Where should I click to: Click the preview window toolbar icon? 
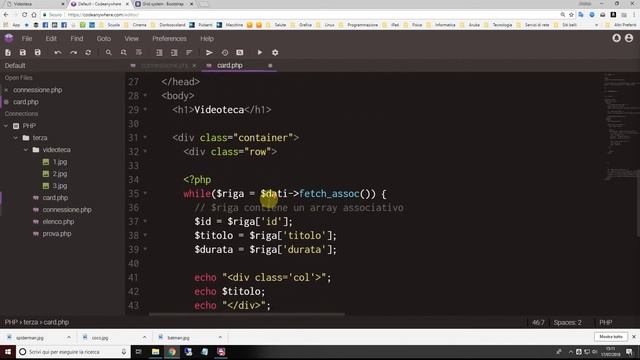pos(240,53)
